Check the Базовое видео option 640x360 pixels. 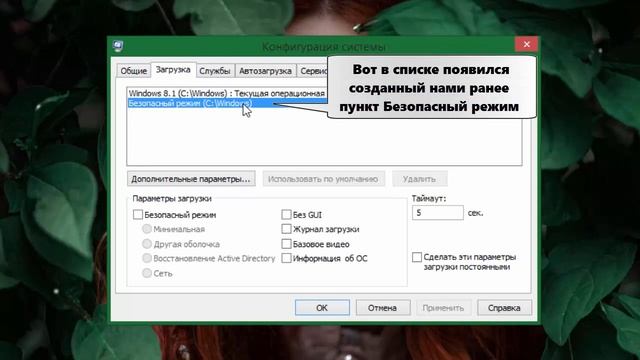pyautogui.click(x=287, y=244)
